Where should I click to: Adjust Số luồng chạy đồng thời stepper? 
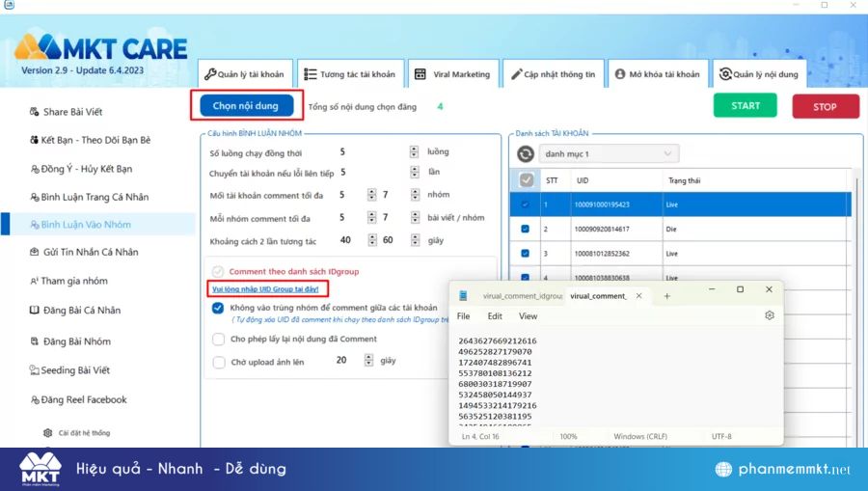pyautogui.click(x=414, y=151)
